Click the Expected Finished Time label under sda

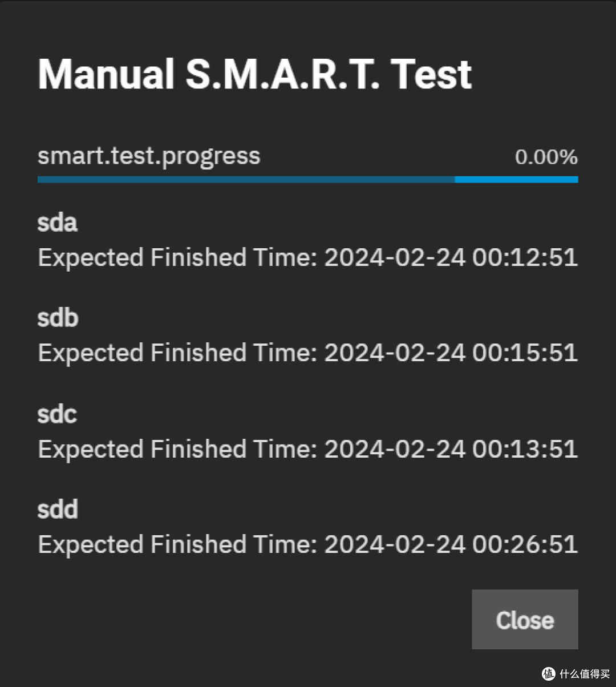[177, 257]
